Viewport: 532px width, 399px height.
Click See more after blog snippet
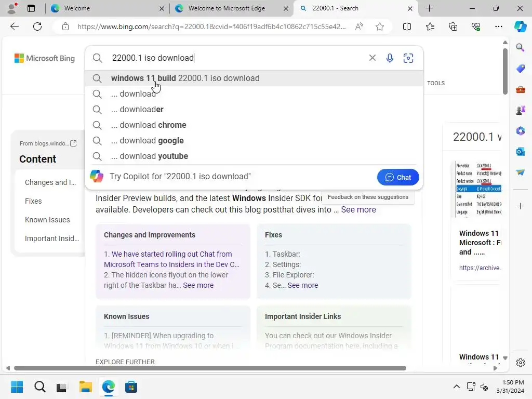click(358, 210)
